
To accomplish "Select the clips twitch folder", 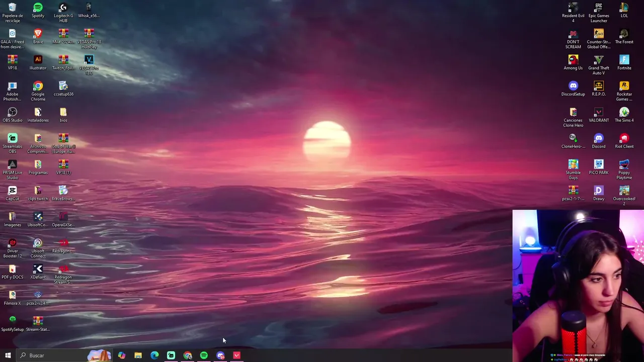I will [x=38, y=193].
